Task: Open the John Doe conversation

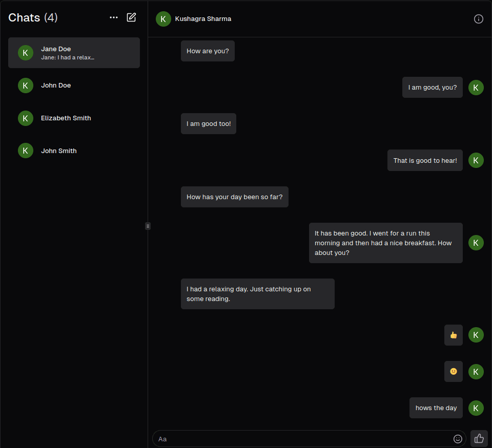Action: [74, 86]
